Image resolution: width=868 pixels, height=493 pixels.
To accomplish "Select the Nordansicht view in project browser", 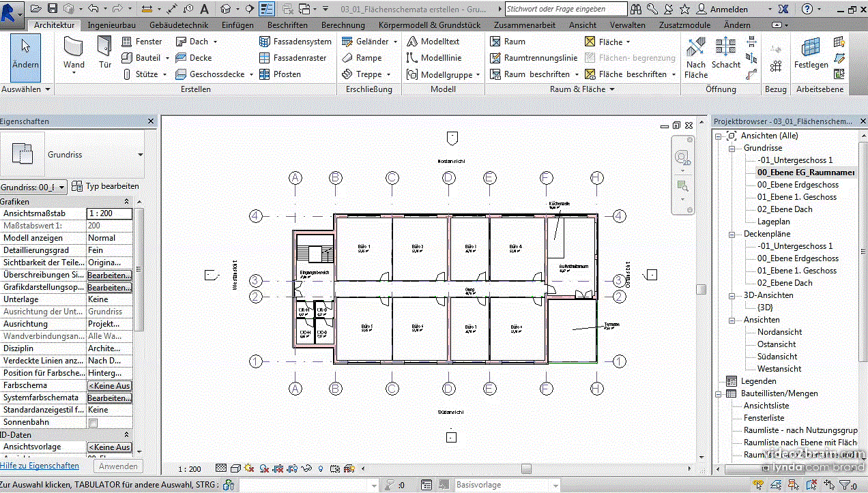I will (x=779, y=332).
